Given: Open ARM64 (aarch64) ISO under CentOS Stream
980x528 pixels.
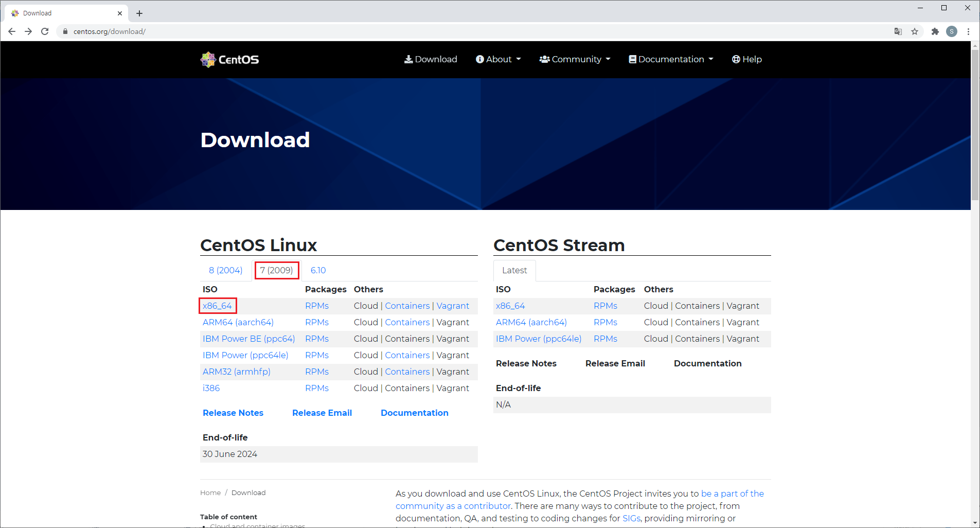Looking at the screenshot, I should click(531, 322).
